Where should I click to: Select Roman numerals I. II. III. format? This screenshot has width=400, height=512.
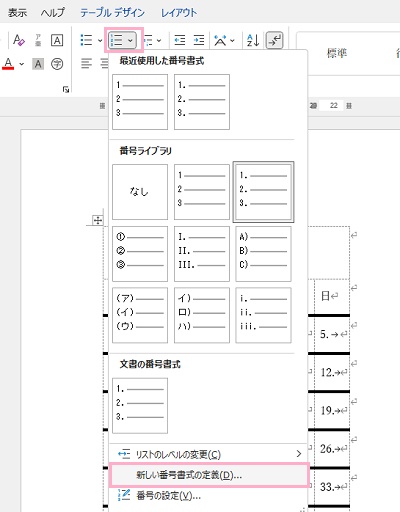point(202,254)
